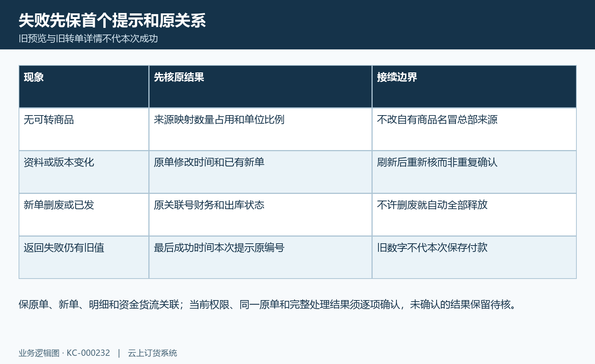Screen dimensions: 595x364
Task: Click the footer text 业务逻辑图 · KC-000232
Action: [64, 353]
